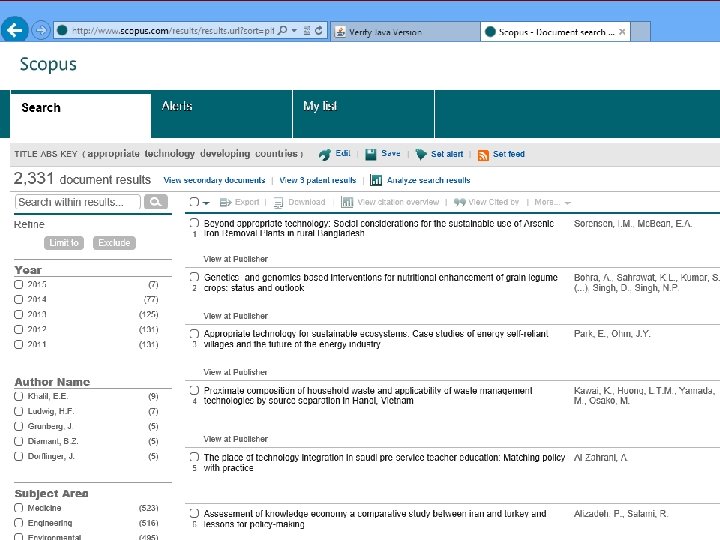
Task: Open the More... dropdown
Action: pyautogui.click(x=552, y=202)
